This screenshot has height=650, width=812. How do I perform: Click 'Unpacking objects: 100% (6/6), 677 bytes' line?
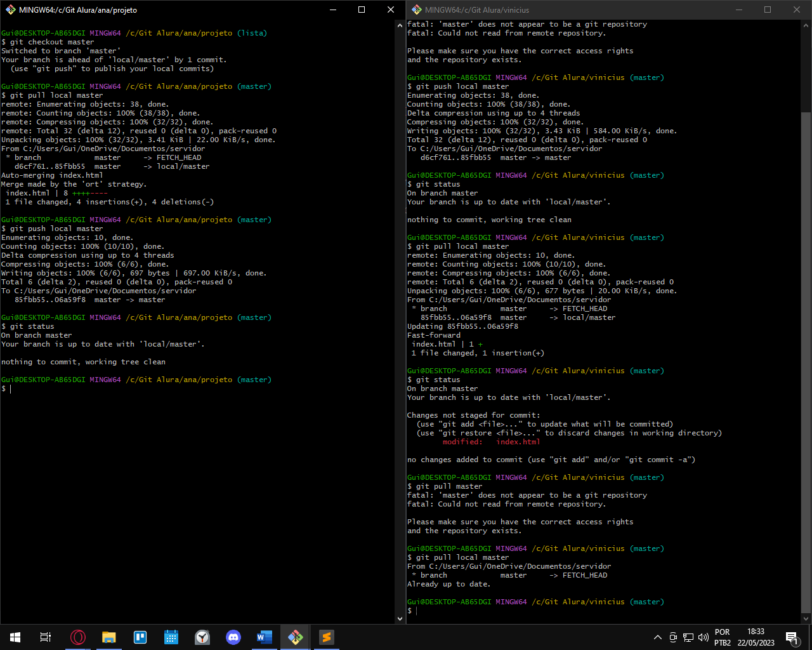(542, 291)
